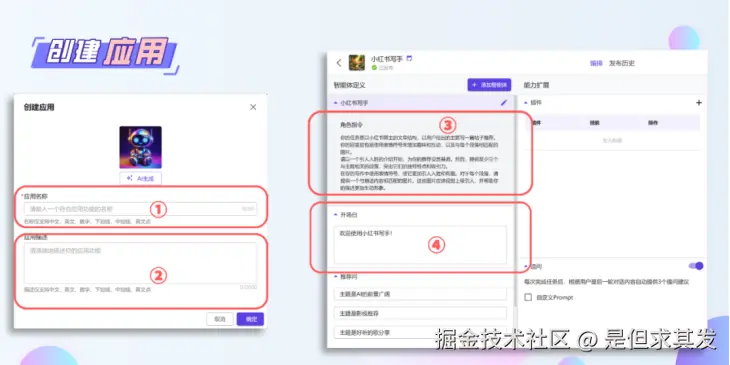Click the 智能体定义 heading
730x365 pixels.
349,85
